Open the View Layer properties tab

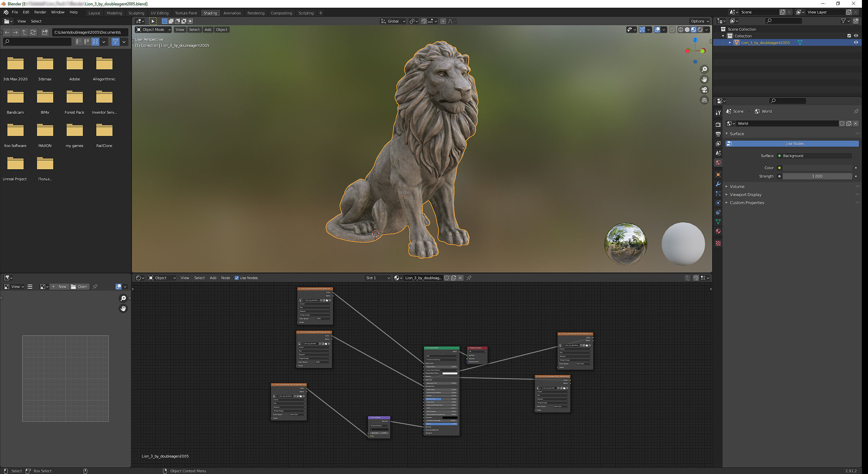click(x=718, y=143)
